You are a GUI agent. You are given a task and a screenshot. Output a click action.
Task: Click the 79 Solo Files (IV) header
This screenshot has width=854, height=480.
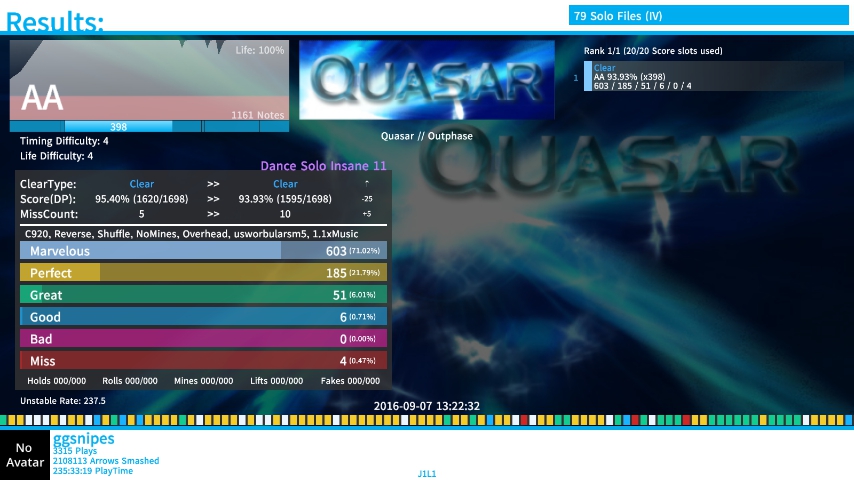(x=708, y=16)
